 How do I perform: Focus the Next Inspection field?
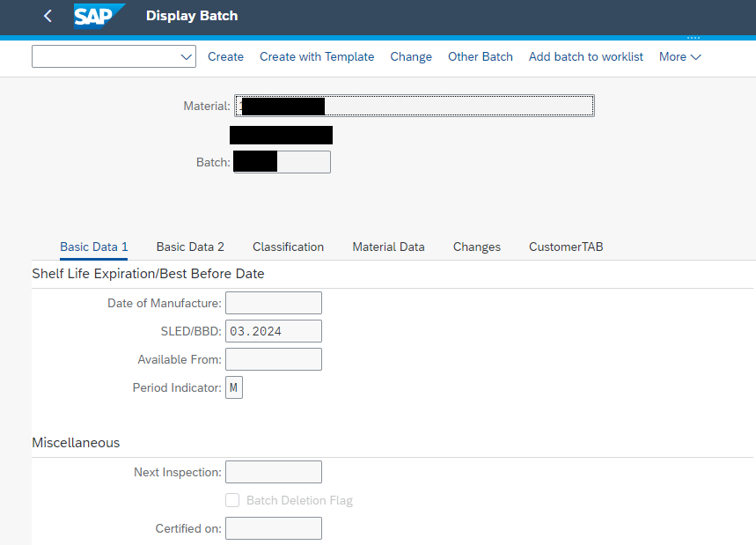pos(273,472)
